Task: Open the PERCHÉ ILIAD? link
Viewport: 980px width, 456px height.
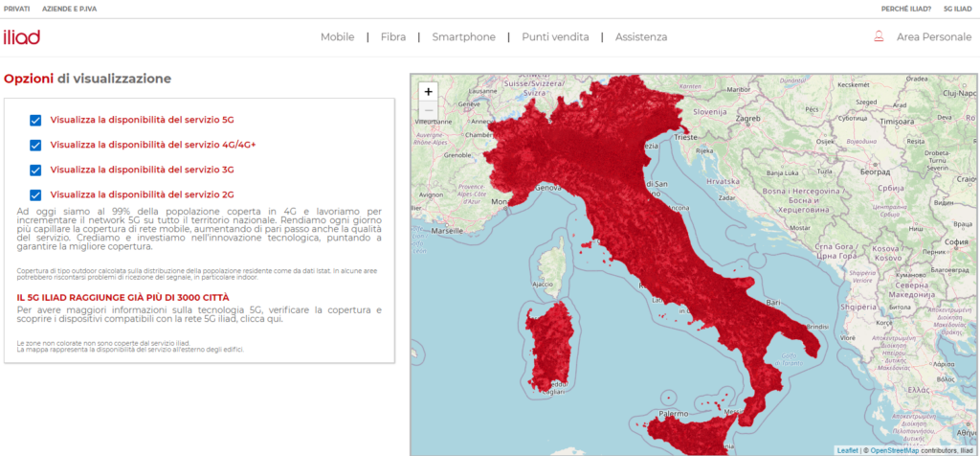Action: point(905,9)
